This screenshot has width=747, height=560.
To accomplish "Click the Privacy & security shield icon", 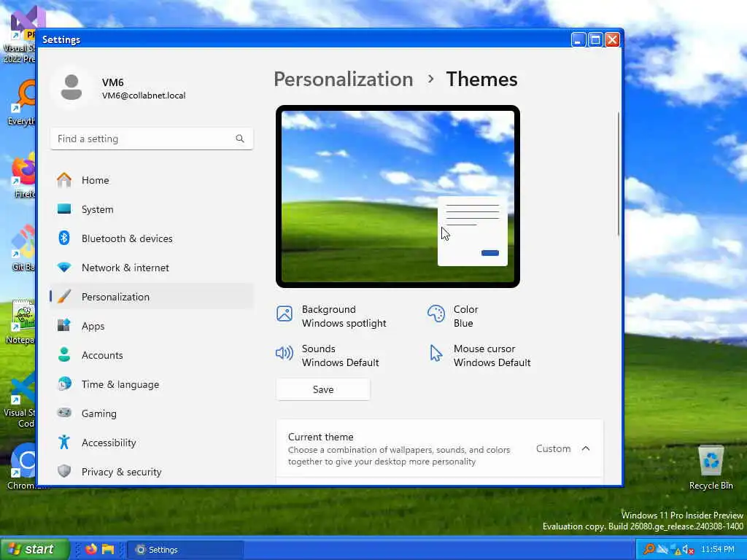I will tap(64, 472).
